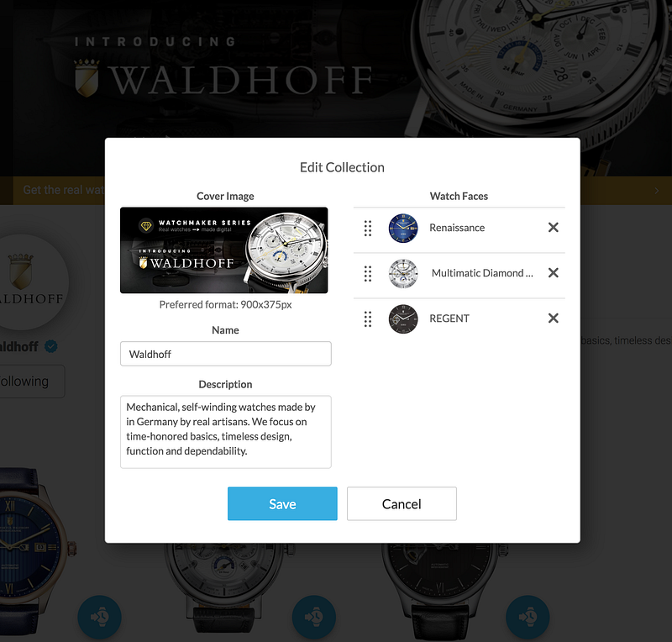Click the Waldhoff cover image preview
672x642 pixels.
tap(224, 250)
